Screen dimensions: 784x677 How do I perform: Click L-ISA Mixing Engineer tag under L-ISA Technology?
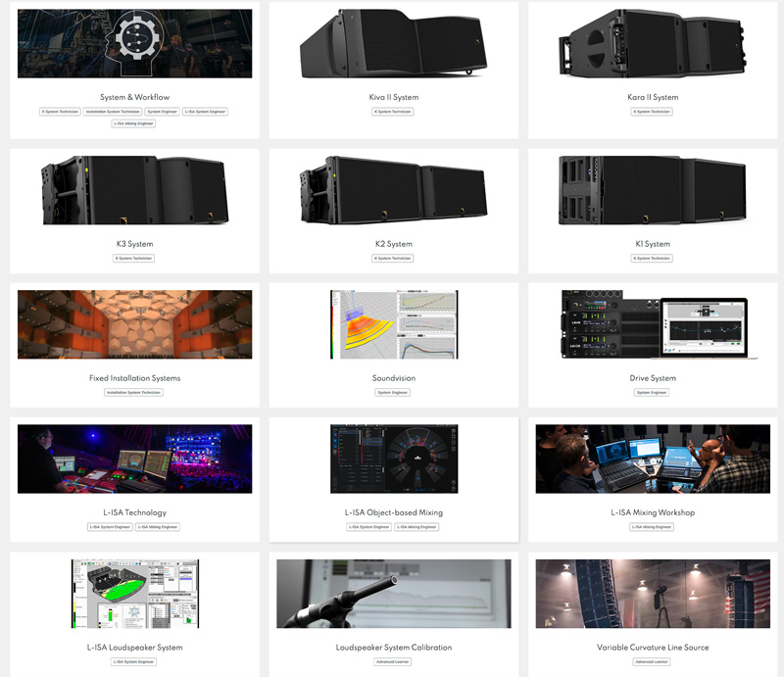coord(158,527)
